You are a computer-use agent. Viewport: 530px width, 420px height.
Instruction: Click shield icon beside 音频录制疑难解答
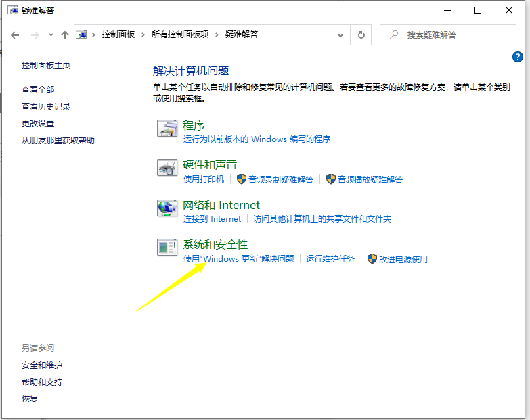[x=242, y=179]
